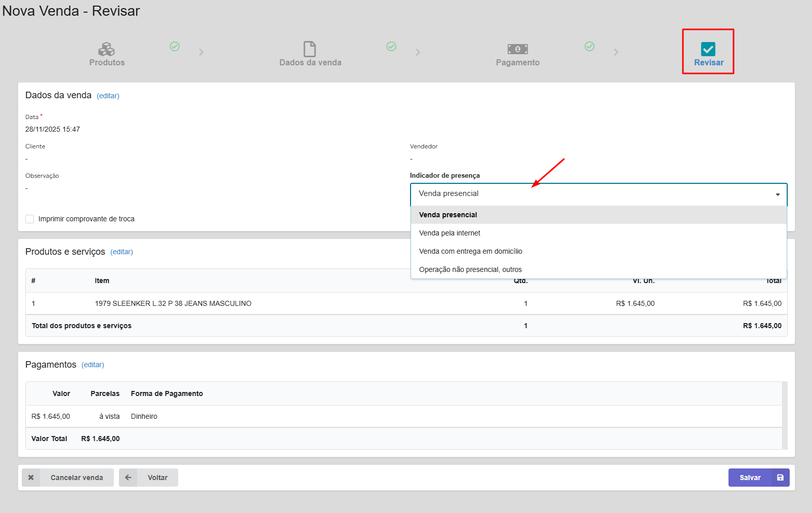Collapse the Indicador de presença dropdown arrow
Screen dimensions: 812x513
click(x=778, y=194)
